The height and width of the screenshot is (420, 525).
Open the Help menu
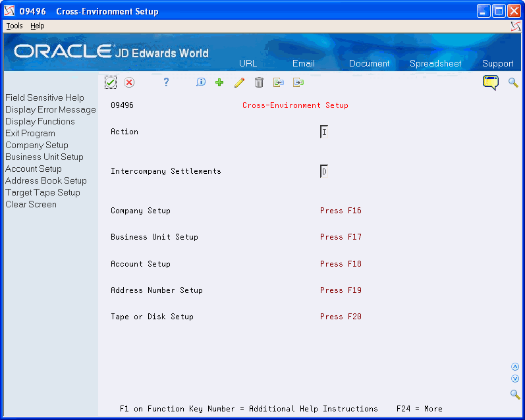(x=37, y=26)
